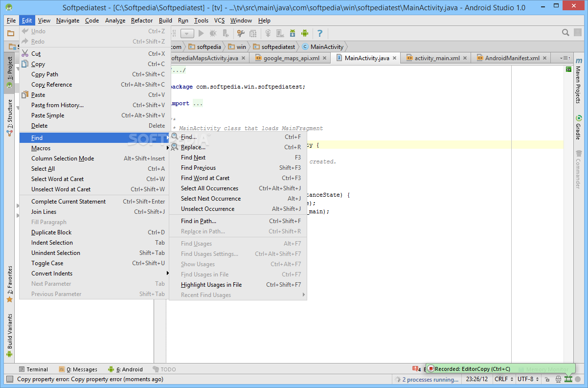Expand the folded header comment
This screenshot has width=588, height=388.
point(178,70)
